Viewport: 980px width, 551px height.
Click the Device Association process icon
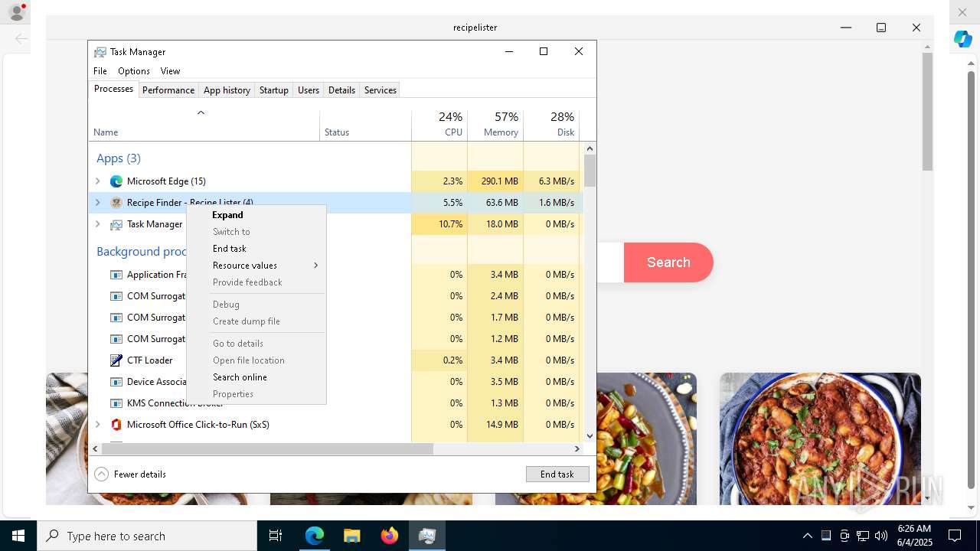click(116, 382)
